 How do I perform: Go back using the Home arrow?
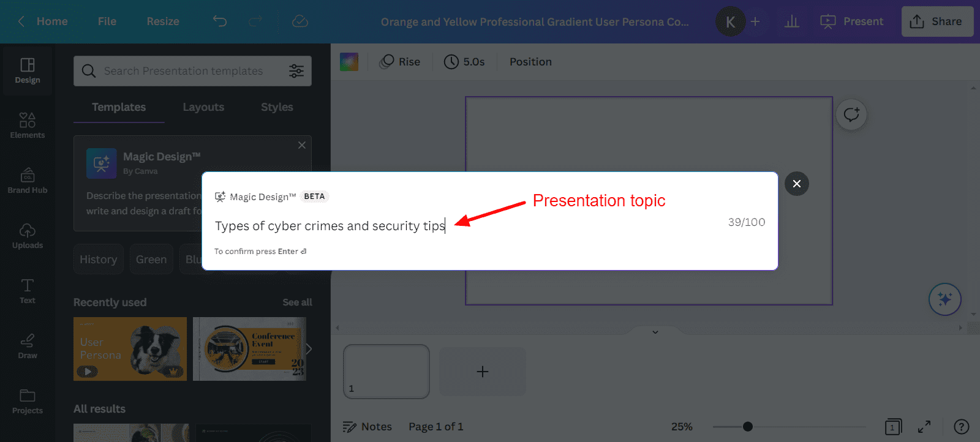pyautogui.click(x=21, y=21)
